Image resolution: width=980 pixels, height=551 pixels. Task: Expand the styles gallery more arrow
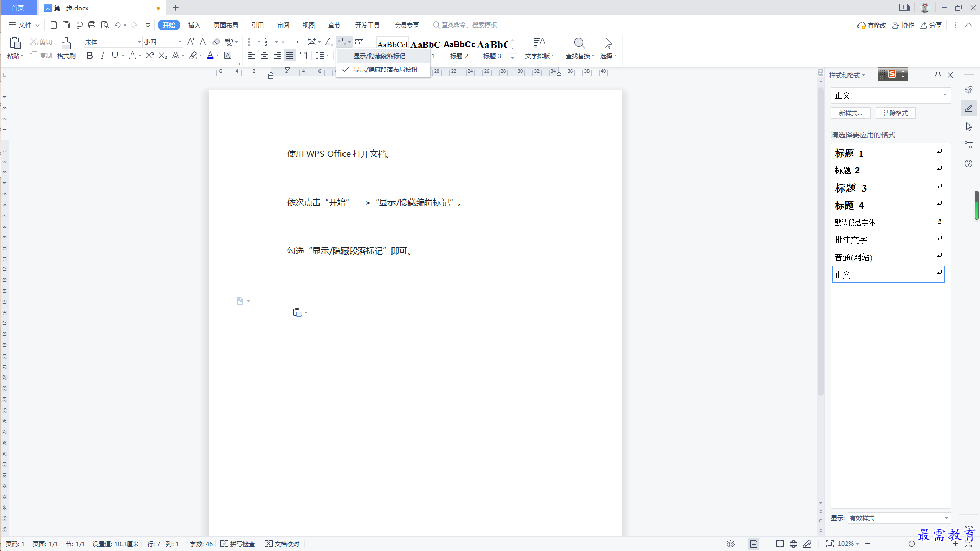click(513, 57)
